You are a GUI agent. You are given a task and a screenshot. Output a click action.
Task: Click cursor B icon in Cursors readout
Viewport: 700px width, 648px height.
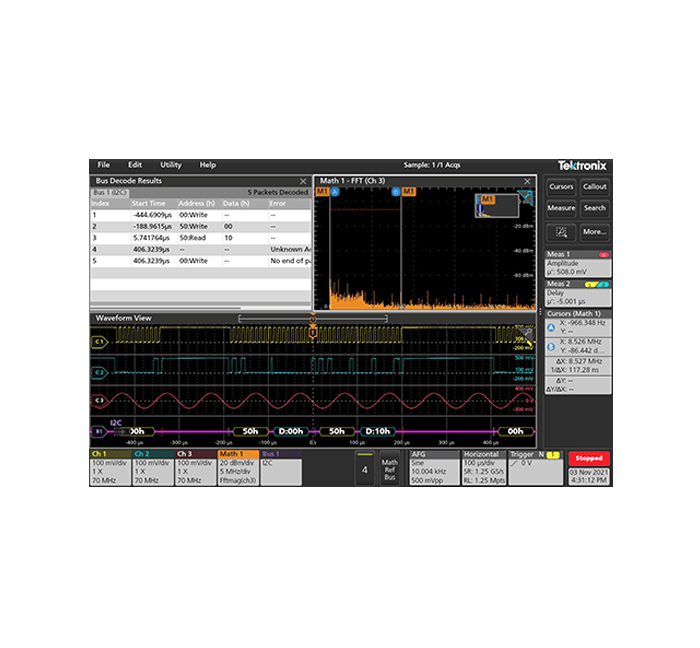tap(551, 346)
